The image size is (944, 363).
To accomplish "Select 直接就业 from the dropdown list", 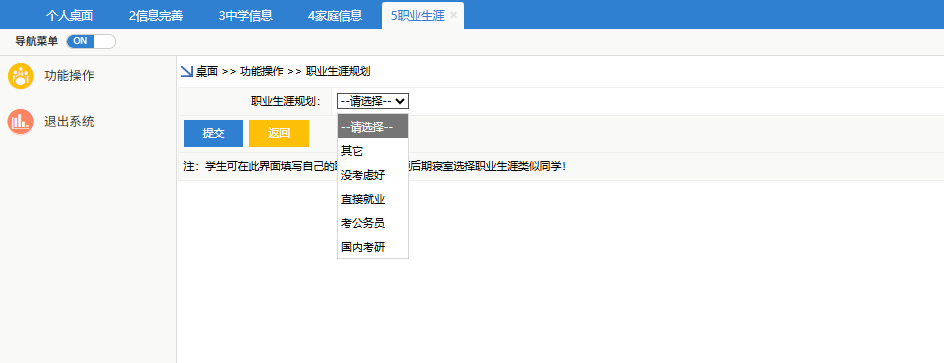I will pyautogui.click(x=373, y=199).
